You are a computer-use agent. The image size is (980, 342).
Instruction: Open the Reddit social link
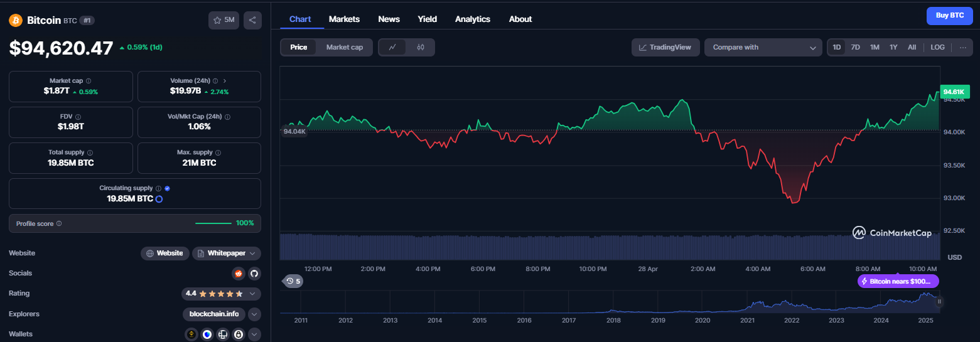238,273
